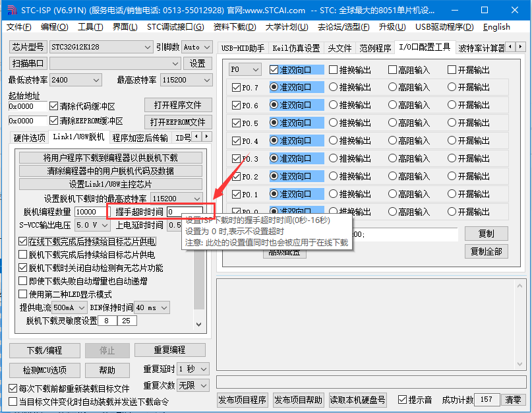Click 脱机编程数量 field showing 10000

(x=90, y=212)
